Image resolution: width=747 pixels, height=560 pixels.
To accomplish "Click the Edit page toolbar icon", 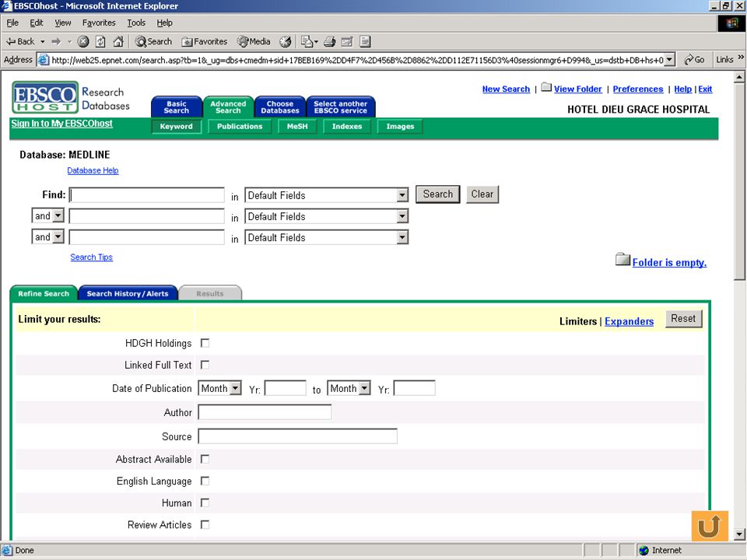I will point(347,42).
